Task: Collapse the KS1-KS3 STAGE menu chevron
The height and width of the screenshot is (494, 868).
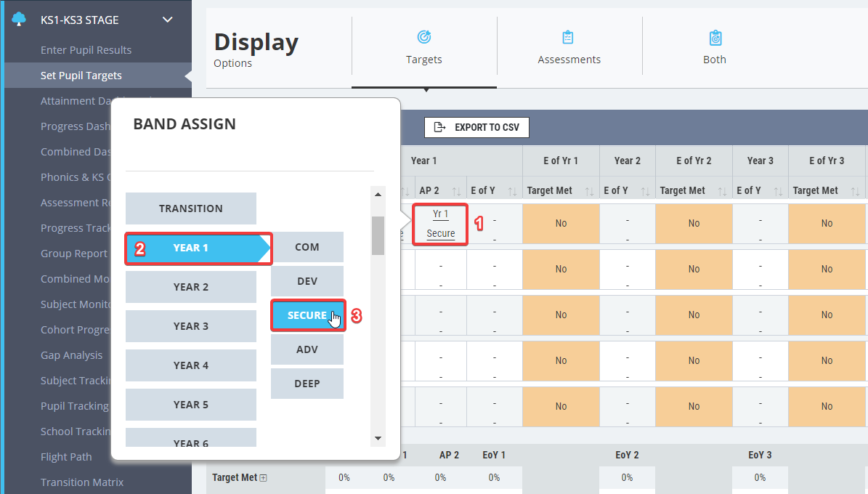Action: click(168, 20)
